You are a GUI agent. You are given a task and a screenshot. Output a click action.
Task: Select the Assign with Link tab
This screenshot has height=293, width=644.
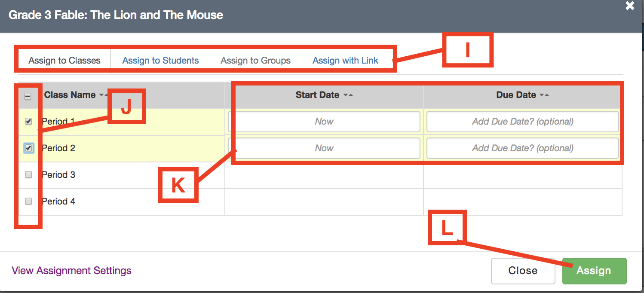coord(345,61)
